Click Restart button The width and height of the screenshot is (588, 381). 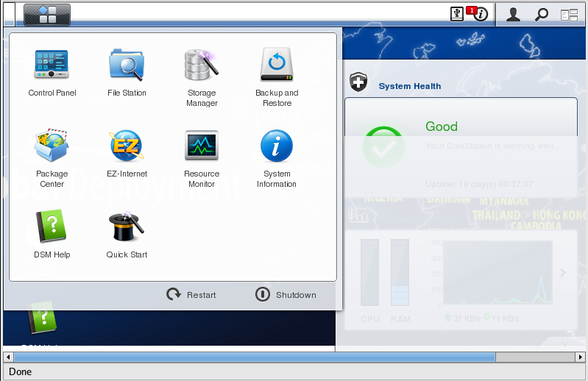point(191,295)
